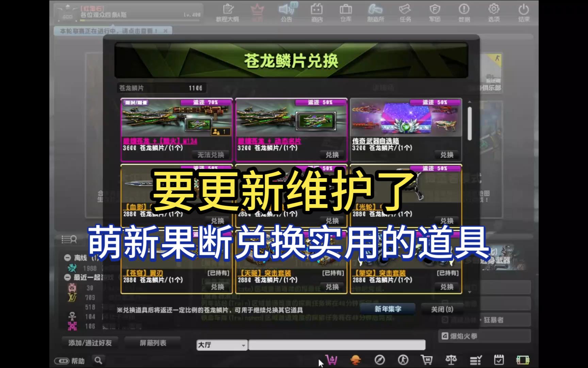Screen dimensions: 588x368
Task: Select the M134 bundle item thumbnail
Action: coord(177,119)
